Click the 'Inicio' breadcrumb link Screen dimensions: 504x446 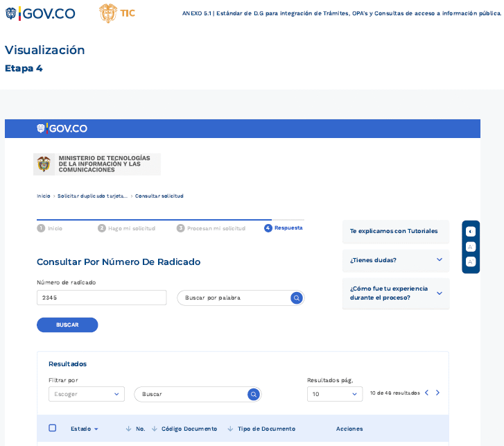point(43,196)
